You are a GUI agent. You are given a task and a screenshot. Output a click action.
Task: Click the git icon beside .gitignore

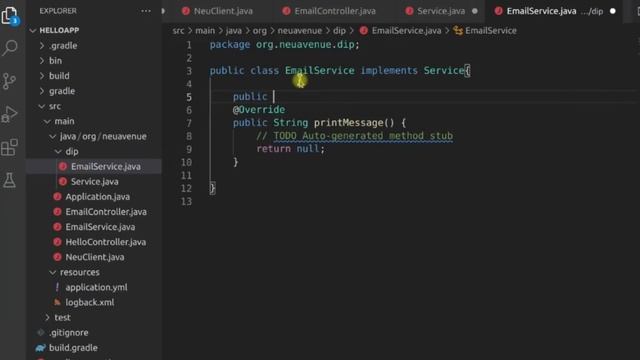[41, 333]
